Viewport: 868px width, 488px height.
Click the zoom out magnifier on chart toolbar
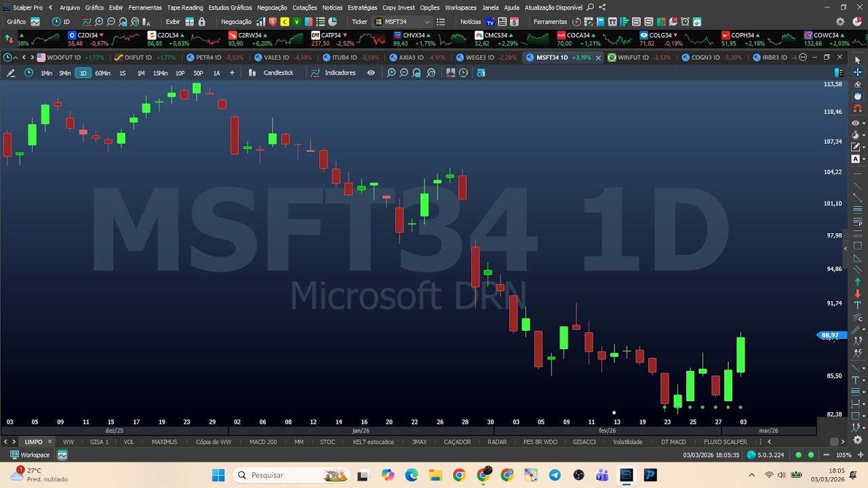click(x=404, y=73)
